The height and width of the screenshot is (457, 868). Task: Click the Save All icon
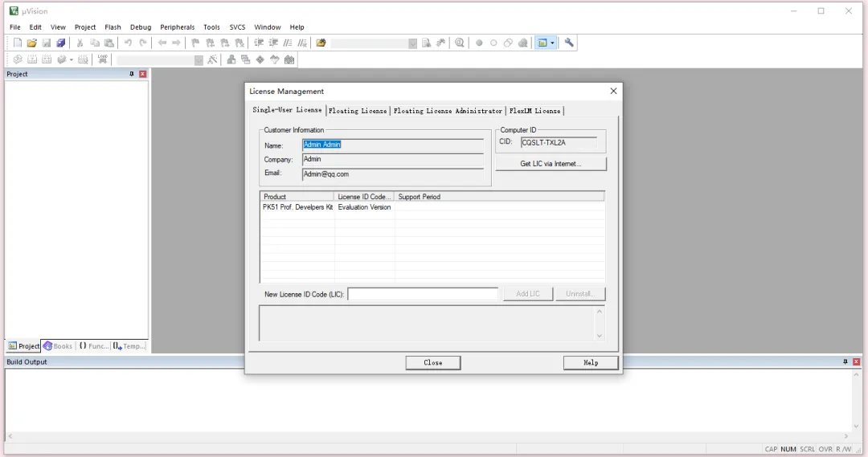tap(61, 43)
